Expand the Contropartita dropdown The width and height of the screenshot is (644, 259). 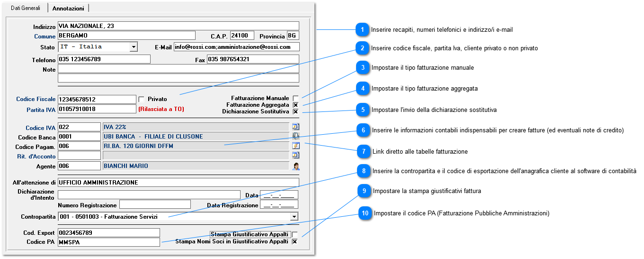[295, 217]
